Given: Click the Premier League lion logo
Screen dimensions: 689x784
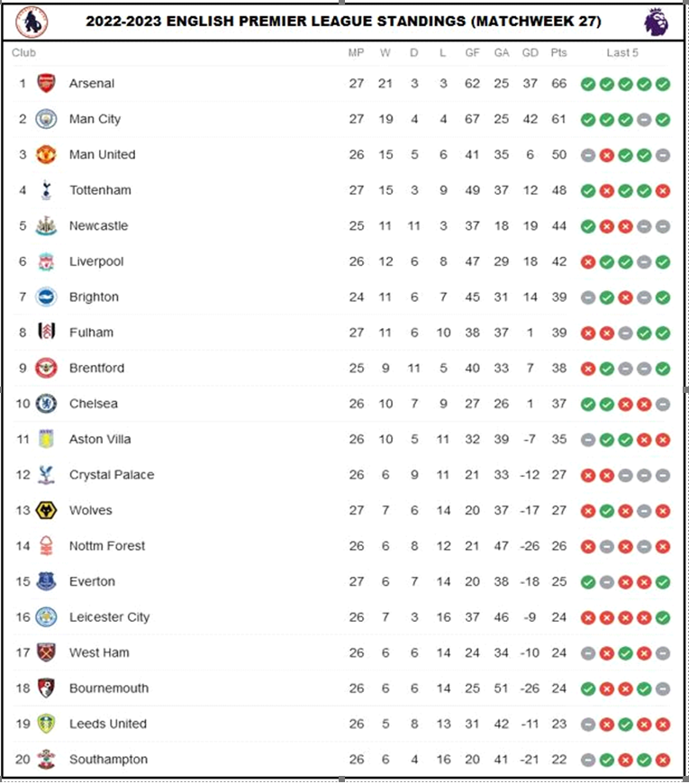Looking at the screenshot, I should click(x=656, y=22).
